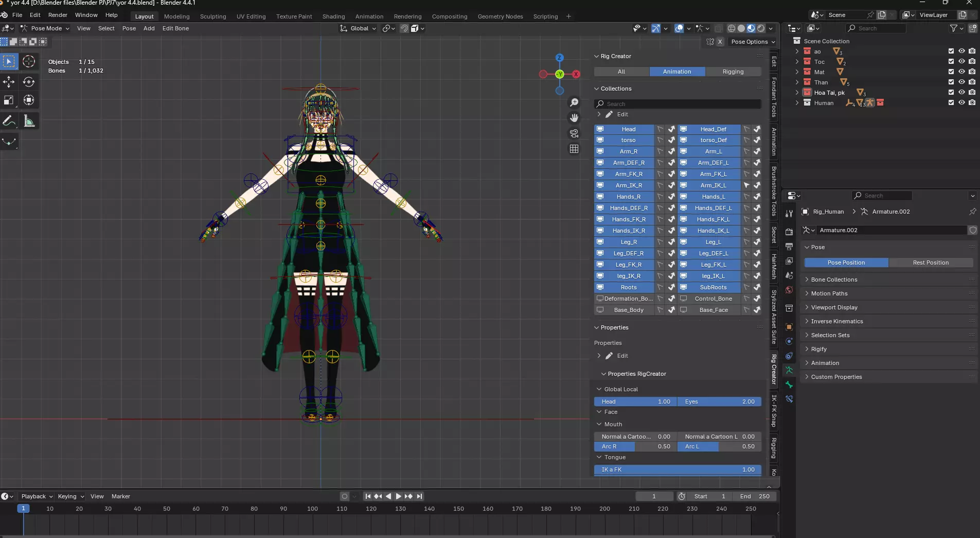Switch to solid viewport shading

point(741,28)
